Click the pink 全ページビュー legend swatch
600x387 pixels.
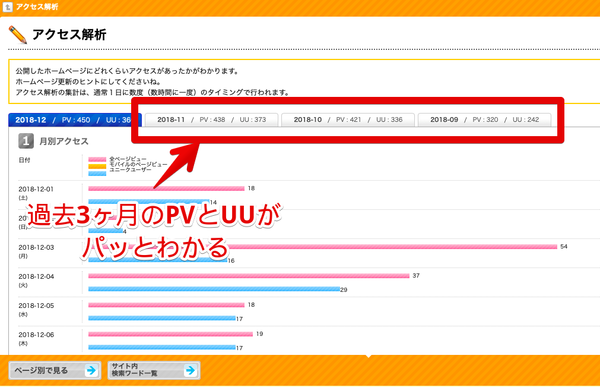coord(97,159)
